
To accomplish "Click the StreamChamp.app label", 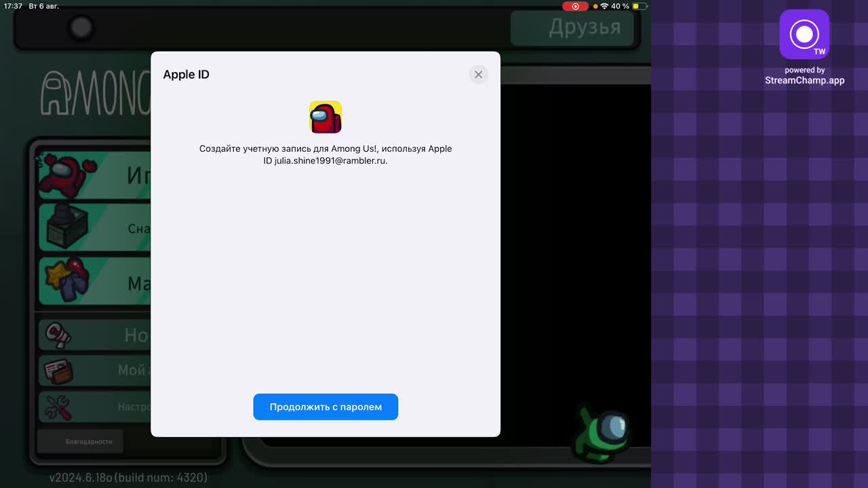I will [805, 80].
